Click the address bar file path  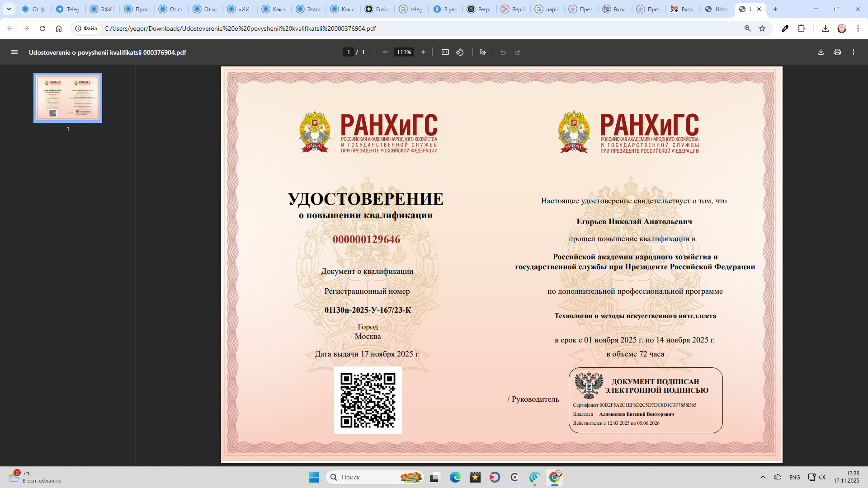tap(240, 28)
